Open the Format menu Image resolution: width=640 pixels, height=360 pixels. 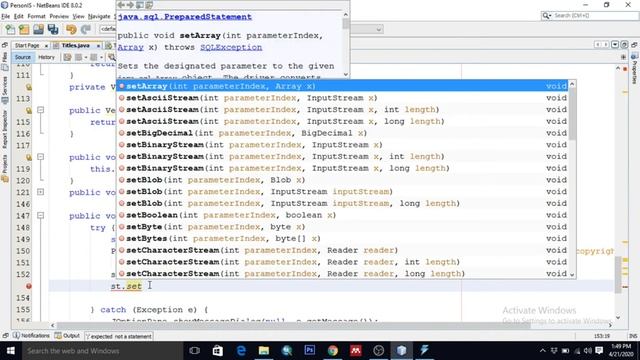(36, 16)
